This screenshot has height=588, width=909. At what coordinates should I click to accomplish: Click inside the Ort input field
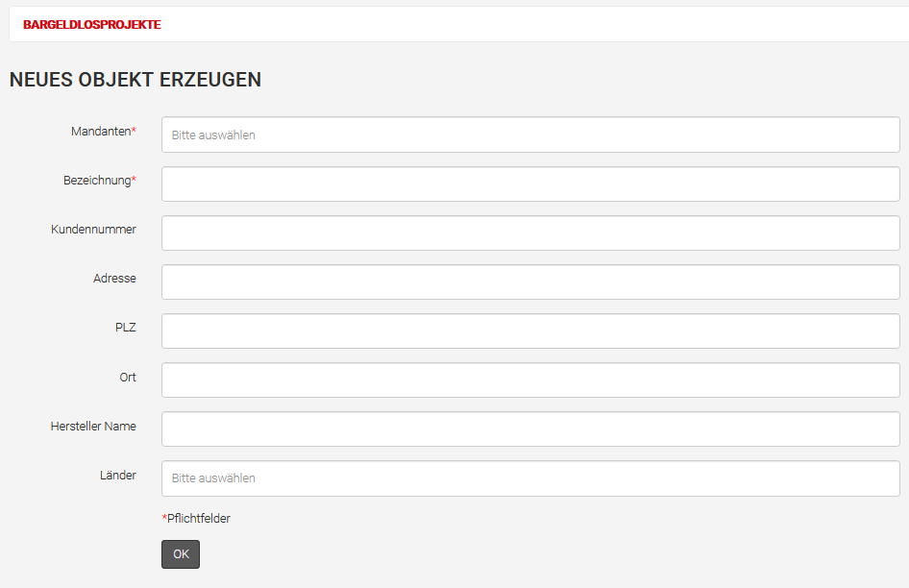pos(530,380)
